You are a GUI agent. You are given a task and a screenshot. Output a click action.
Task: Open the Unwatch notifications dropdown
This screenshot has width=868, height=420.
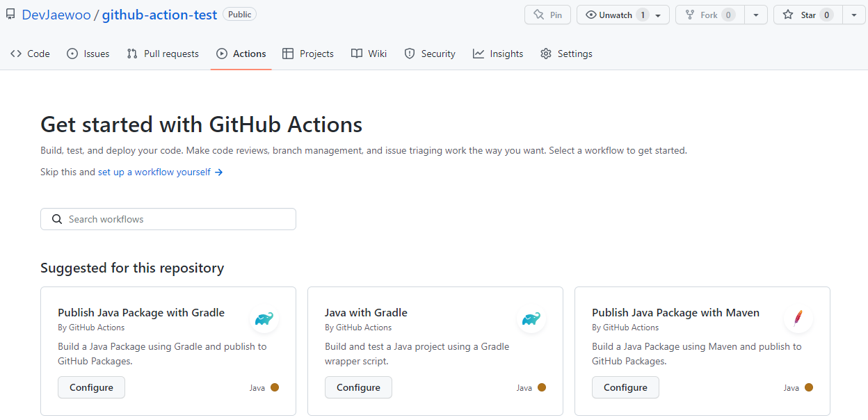pyautogui.click(x=657, y=15)
